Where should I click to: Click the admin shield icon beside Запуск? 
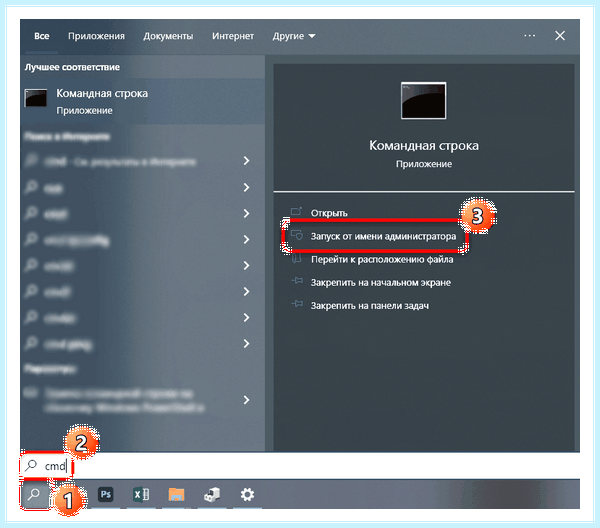pos(297,235)
